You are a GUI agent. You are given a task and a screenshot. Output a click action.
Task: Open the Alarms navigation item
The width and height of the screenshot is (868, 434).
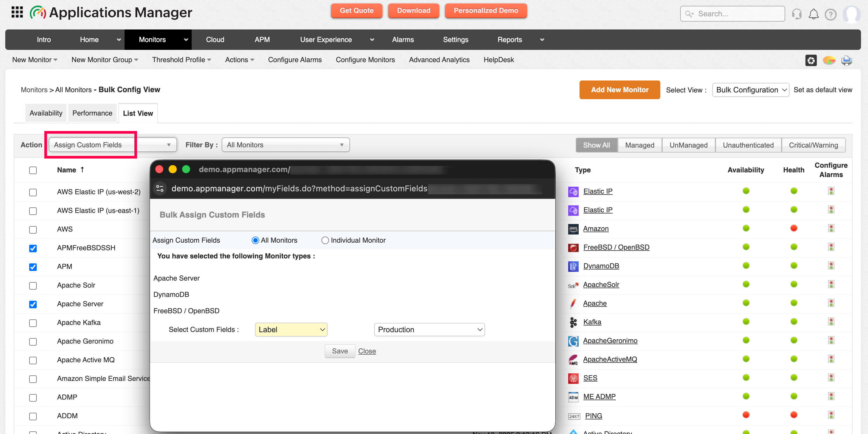(x=403, y=40)
